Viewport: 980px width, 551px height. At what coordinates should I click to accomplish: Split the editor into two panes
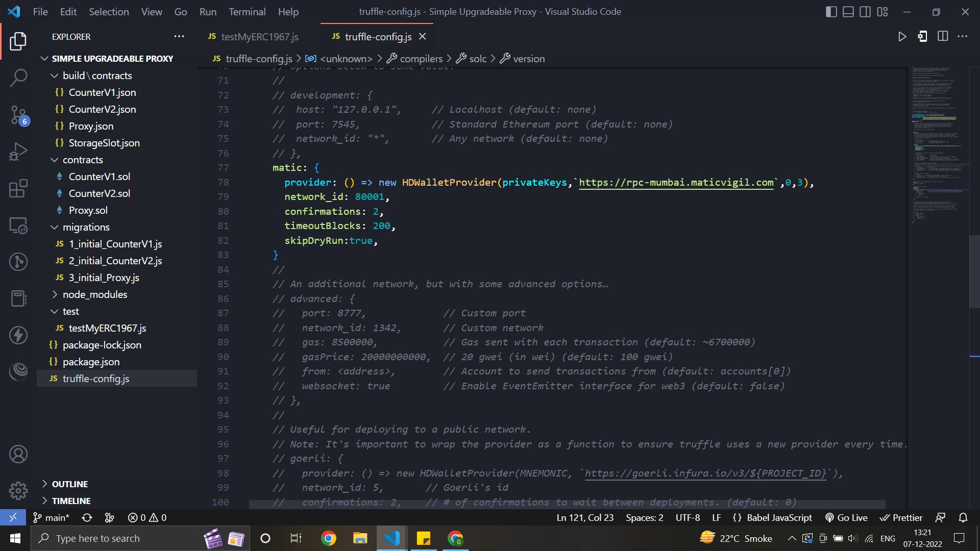pos(942,36)
